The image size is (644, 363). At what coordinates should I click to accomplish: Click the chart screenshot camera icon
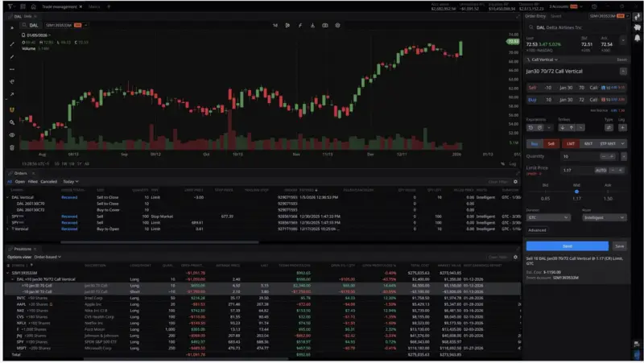tap(325, 26)
